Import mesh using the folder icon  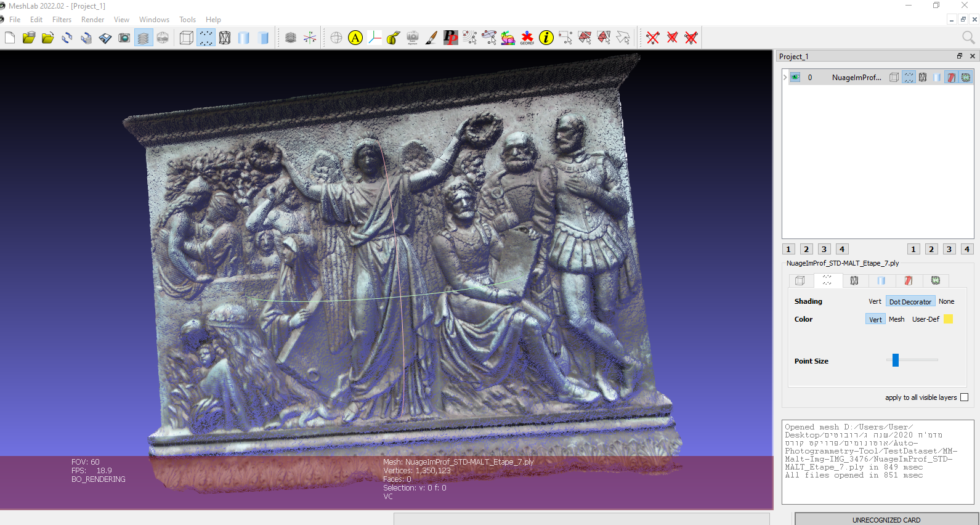pos(48,38)
